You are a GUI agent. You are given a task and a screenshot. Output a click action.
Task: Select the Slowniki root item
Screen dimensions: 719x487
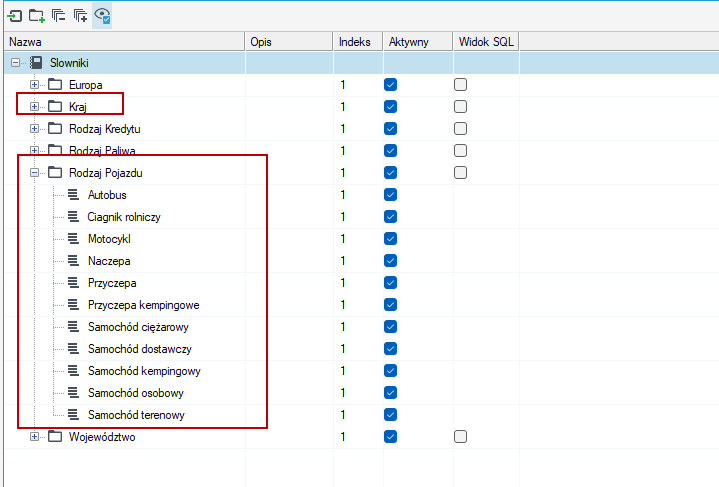(69, 63)
